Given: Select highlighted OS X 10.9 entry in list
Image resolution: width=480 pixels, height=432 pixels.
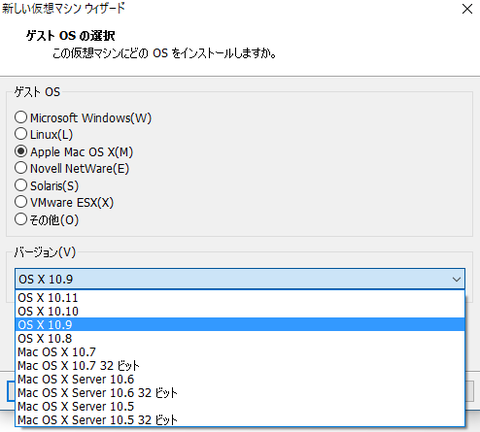Looking at the screenshot, I should coord(240,325).
